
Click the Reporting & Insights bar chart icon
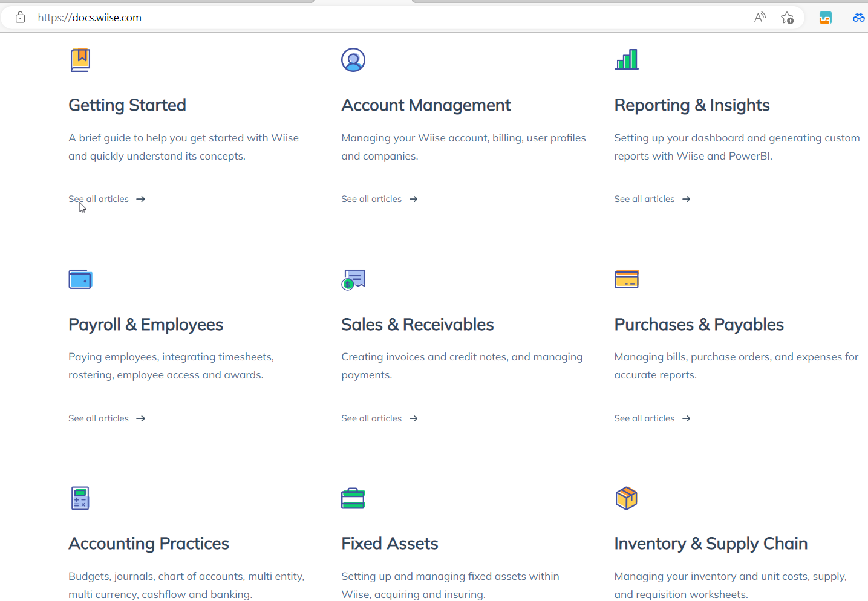click(x=627, y=59)
